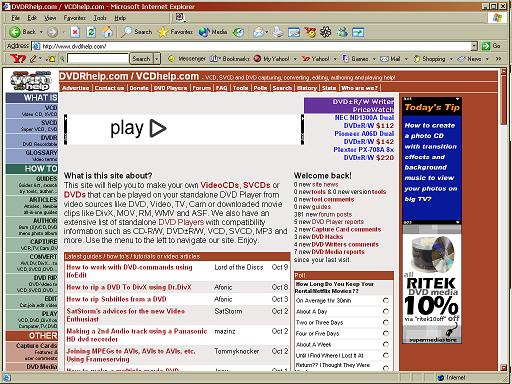Launch the MSN Messenger toolbar icon
This screenshot has width=512, height=384.
[342, 32]
